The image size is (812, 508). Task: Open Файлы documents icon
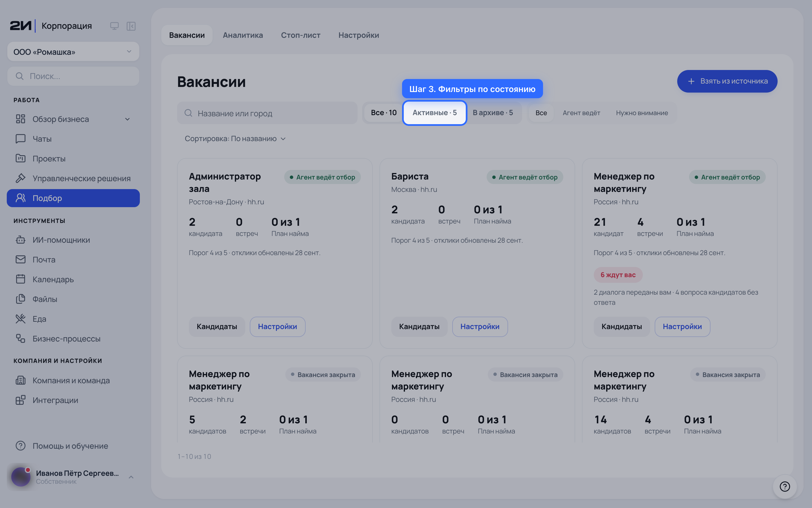click(x=21, y=299)
